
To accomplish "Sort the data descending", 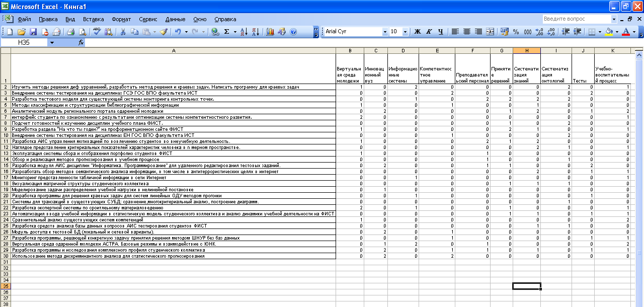I will pyautogui.click(x=255, y=31).
